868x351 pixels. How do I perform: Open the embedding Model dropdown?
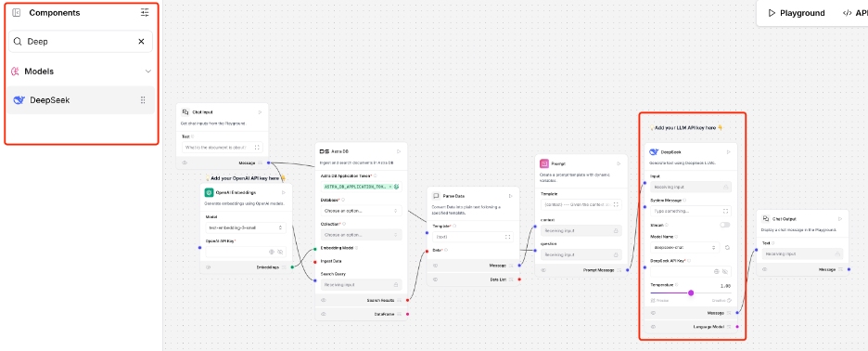click(246, 227)
